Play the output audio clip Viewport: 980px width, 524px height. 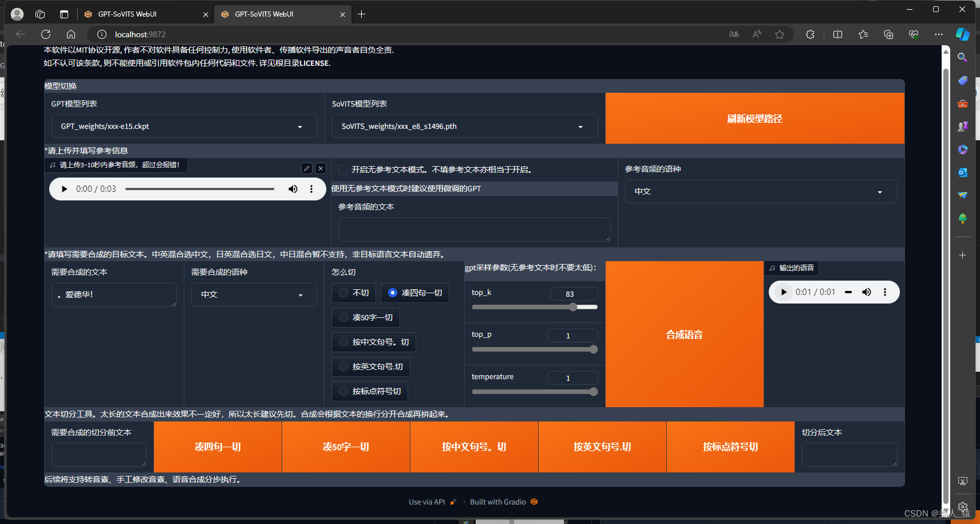(784, 292)
